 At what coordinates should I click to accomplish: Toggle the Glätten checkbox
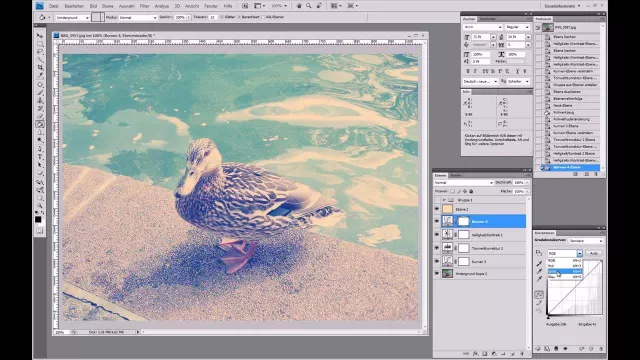222,17
